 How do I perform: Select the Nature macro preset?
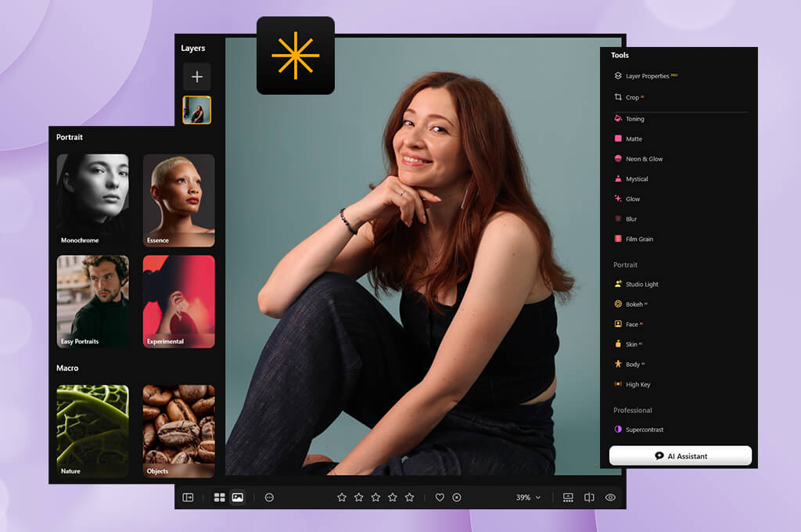(92, 431)
